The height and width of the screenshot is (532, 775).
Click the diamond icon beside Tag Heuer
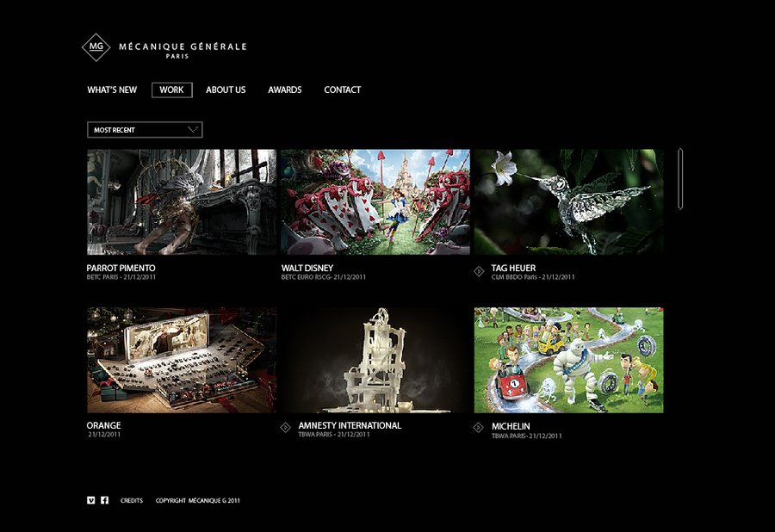(480, 272)
